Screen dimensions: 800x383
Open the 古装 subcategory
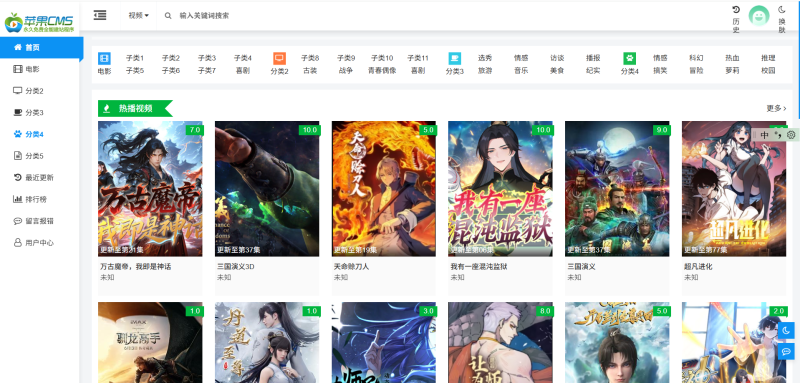click(310, 71)
